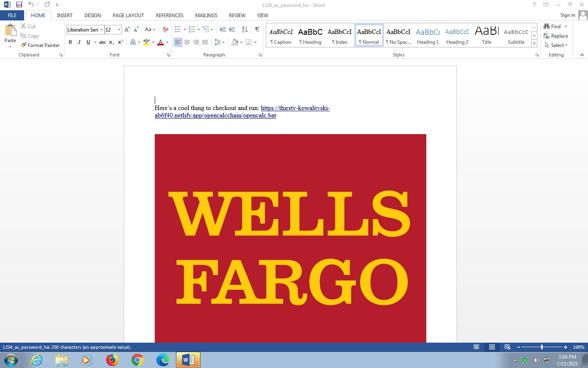The width and height of the screenshot is (588, 368).
Task: Switch to Read Mode view icon
Action: click(476, 347)
